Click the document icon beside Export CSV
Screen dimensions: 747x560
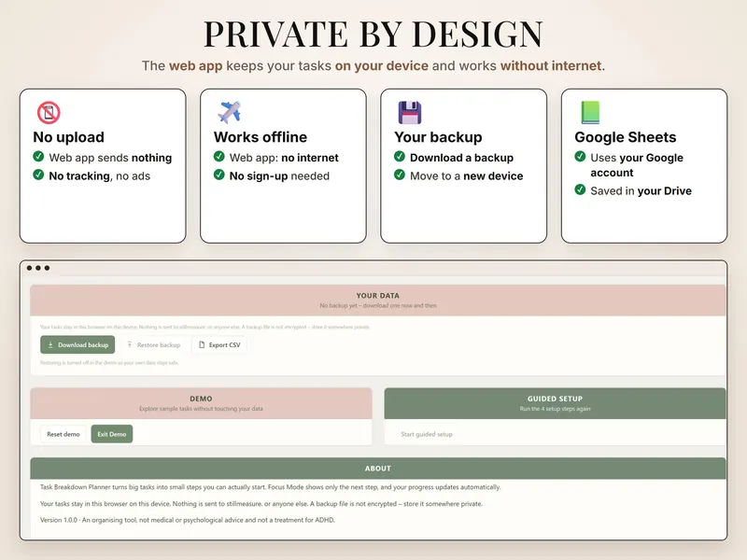(202, 344)
